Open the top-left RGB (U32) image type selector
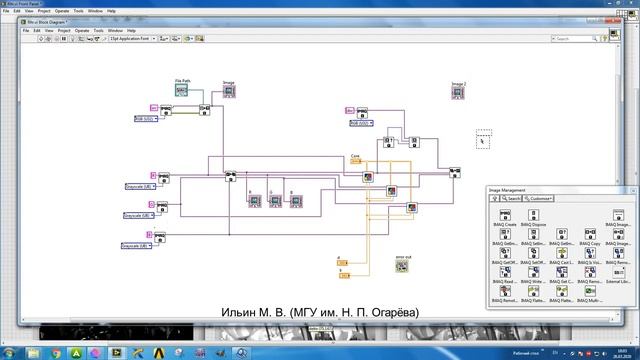 (x=146, y=119)
